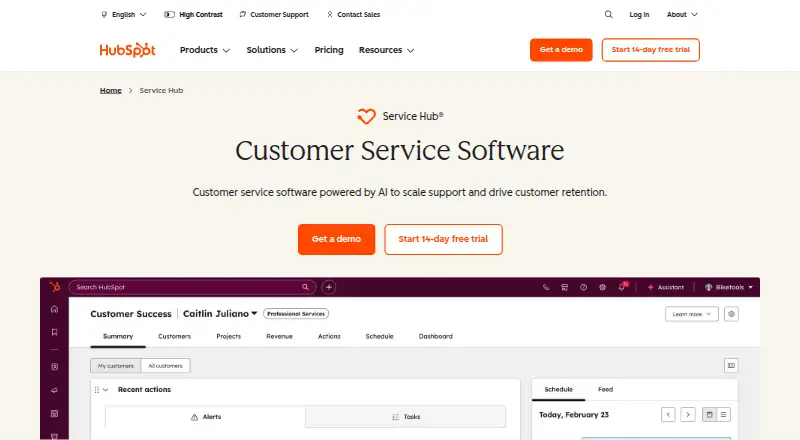Click Start 14-day free trial in the header

(651, 50)
